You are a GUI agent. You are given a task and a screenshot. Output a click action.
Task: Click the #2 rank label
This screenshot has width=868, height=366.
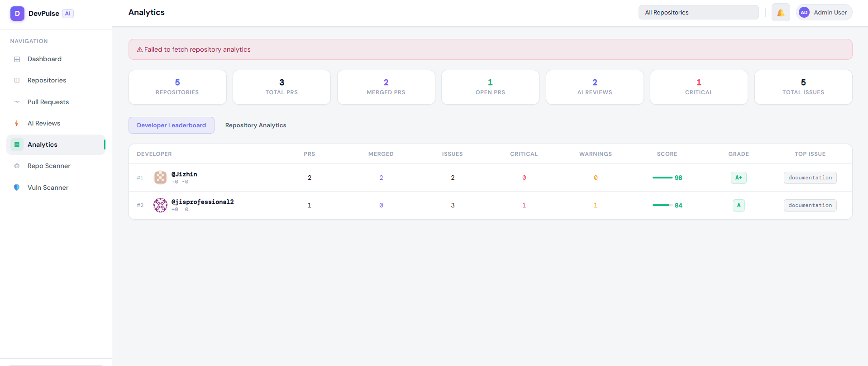click(x=140, y=205)
